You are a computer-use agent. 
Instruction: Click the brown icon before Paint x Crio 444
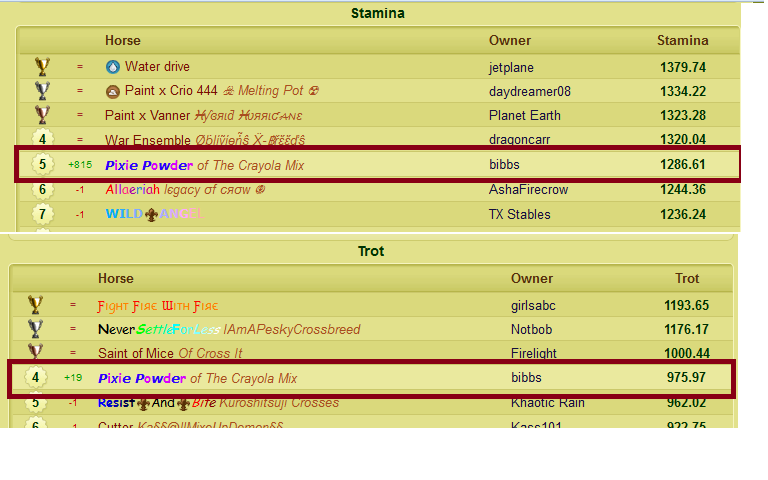(x=112, y=91)
